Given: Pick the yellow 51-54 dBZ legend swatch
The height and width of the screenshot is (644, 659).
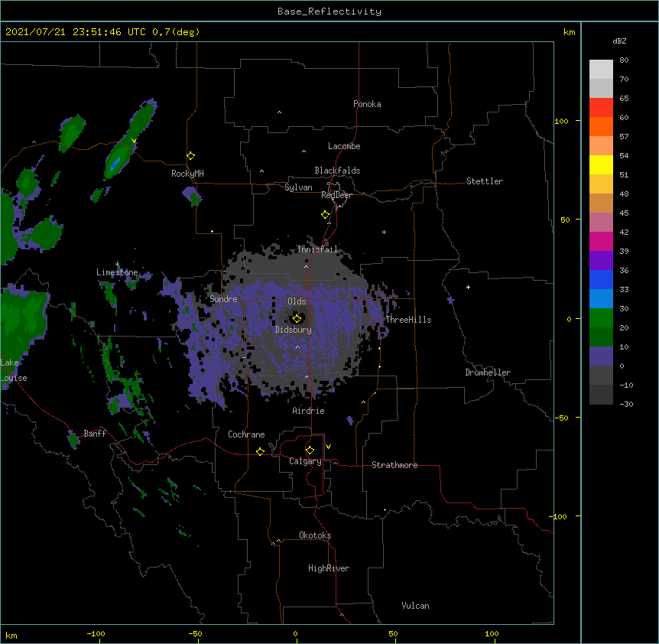Looking at the screenshot, I should 601,164.
